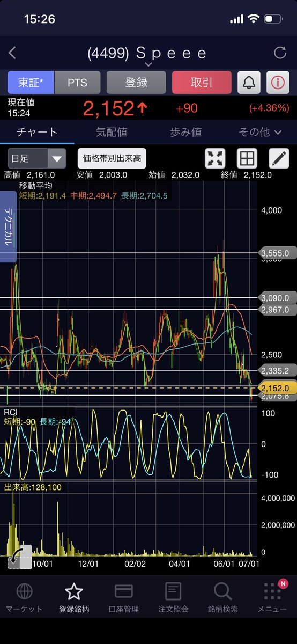Switch to PTS market
The width and height of the screenshot is (297, 644).
[x=78, y=83]
